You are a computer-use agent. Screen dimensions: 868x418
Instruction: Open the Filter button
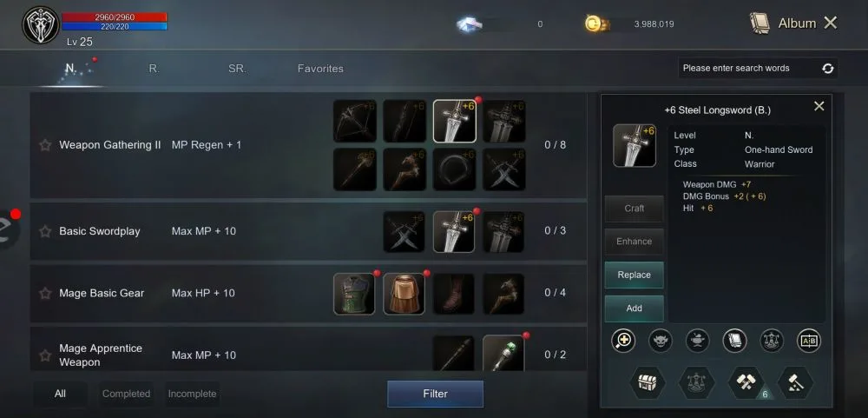coord(435,394)
